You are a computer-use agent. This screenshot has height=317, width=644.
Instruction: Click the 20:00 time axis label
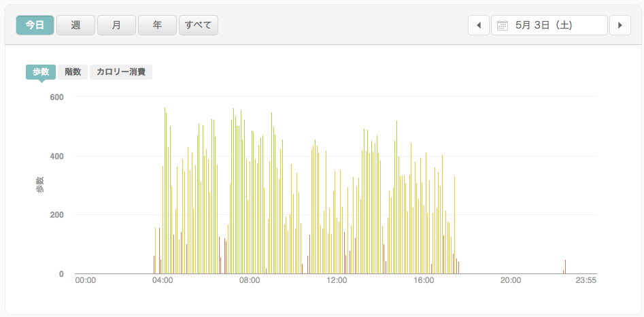tap(511, 280)
